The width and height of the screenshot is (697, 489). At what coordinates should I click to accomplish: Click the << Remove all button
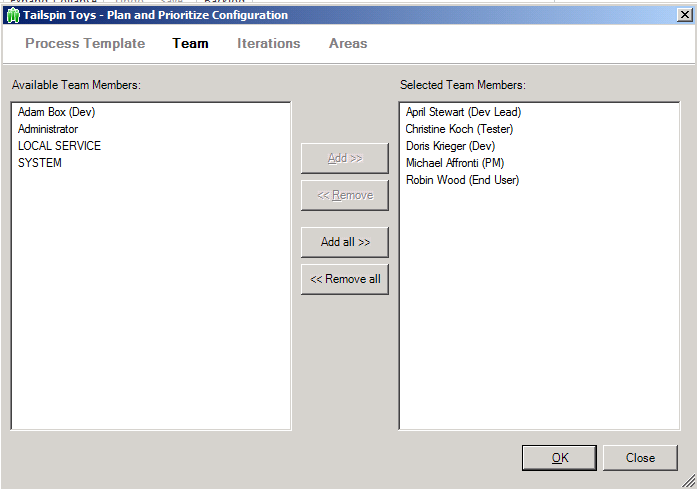point(345,279)
